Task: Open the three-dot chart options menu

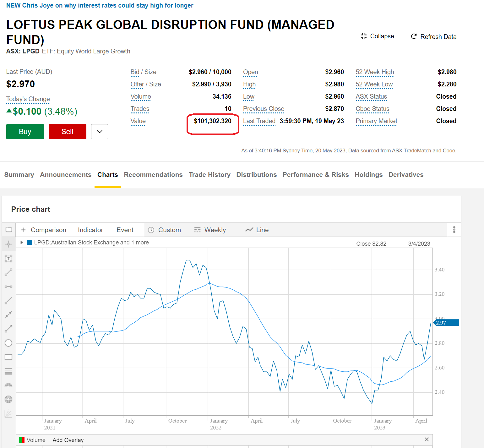Action: 454,230
